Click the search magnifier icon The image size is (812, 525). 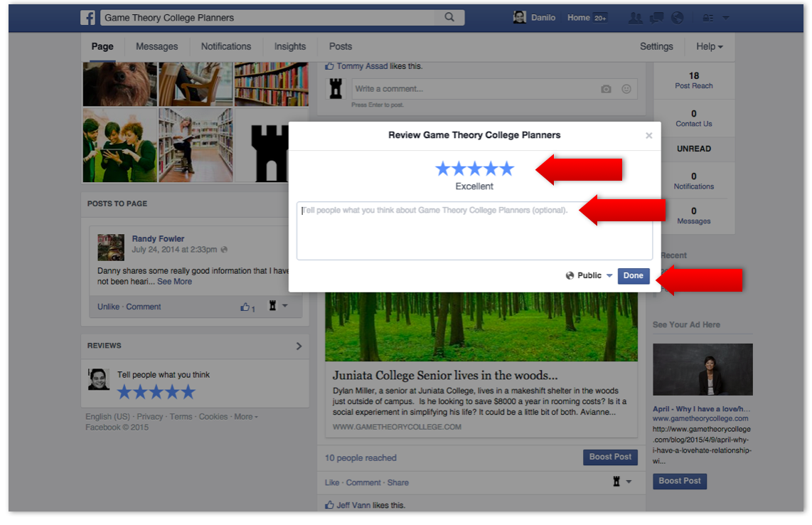coord(449,17)
